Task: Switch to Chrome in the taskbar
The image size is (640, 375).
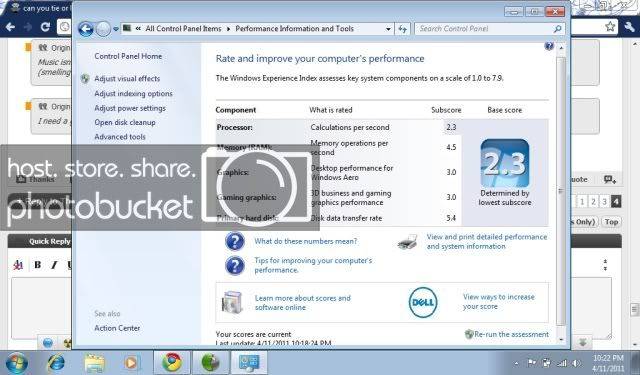Action: pyautogui.click(x=172, y=362)
